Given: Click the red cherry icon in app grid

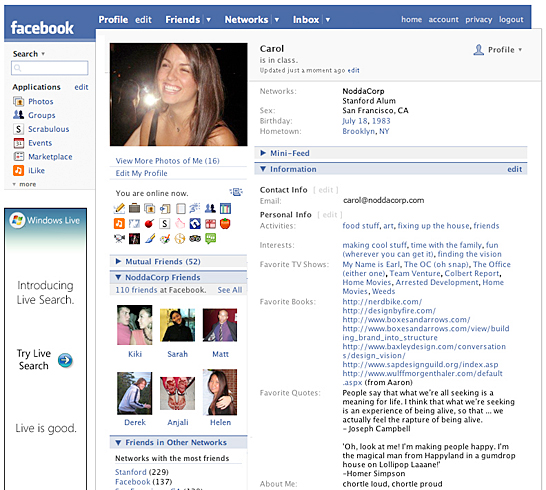Looking at the screenshot, I should click(x=149, y=224).
